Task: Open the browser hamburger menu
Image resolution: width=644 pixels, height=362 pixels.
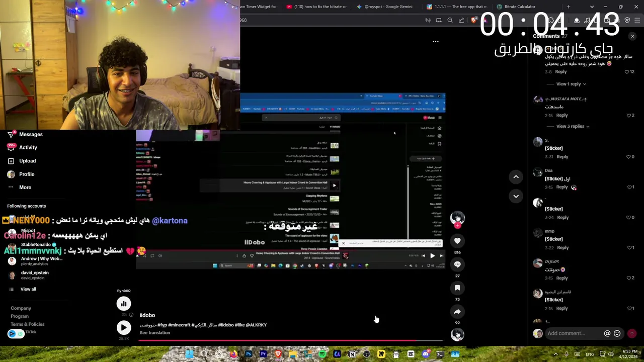Action: (637, 20)
